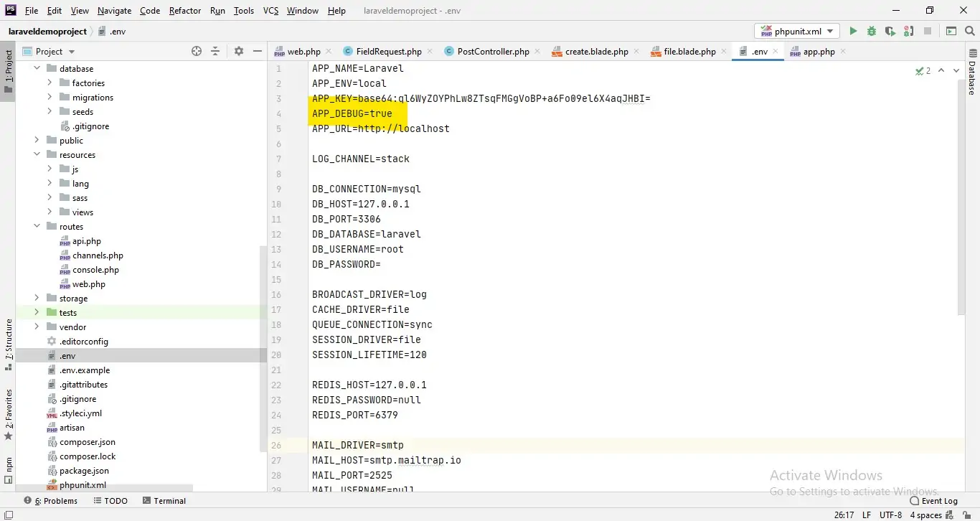980x521 pixels.
Task: Toggle the Z: Structure tool window
Action: 8,344
